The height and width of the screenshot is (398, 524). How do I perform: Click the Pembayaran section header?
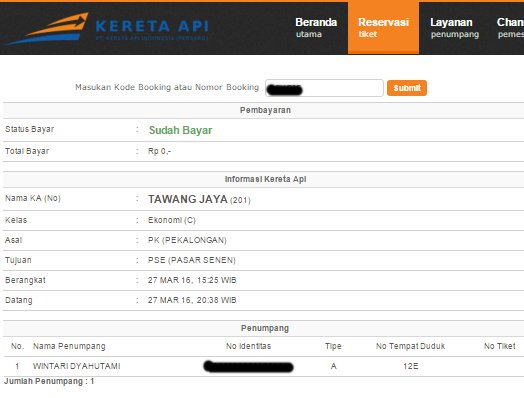click(265, 110)
